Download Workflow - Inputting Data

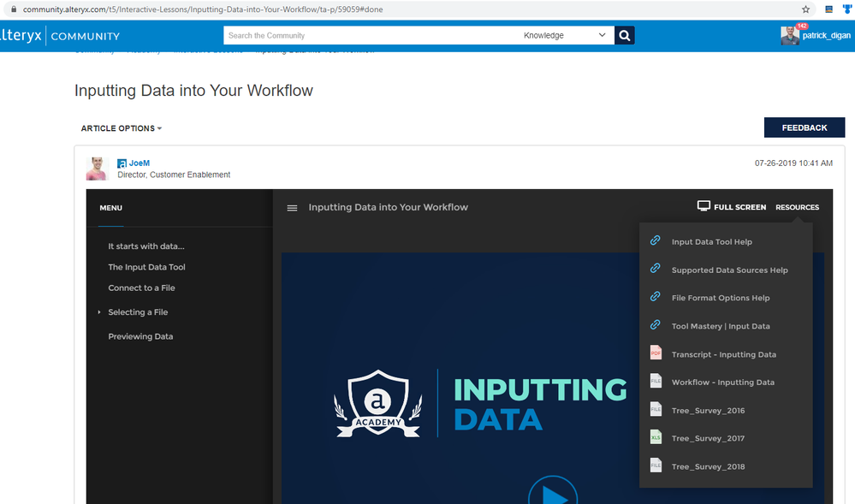[x=722, y=382]
